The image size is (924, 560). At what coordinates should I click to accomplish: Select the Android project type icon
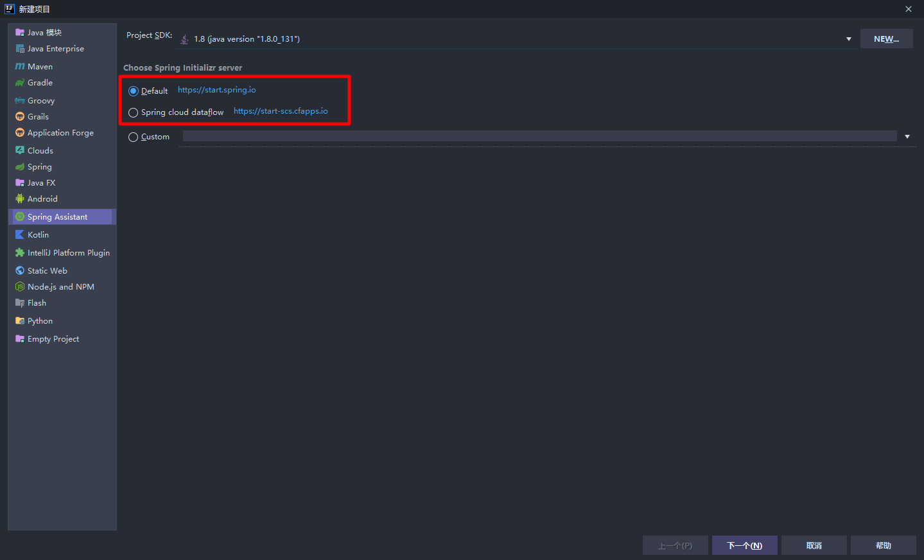(20, 199)
